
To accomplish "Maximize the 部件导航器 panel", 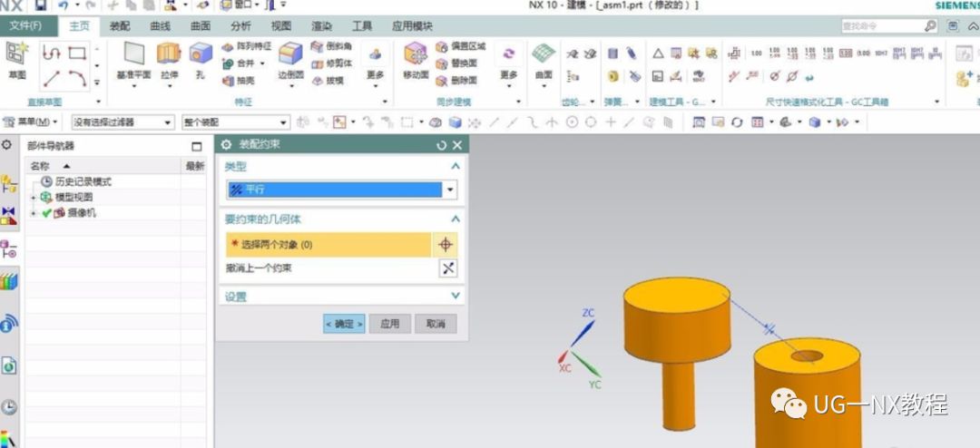I will point(197,146).
